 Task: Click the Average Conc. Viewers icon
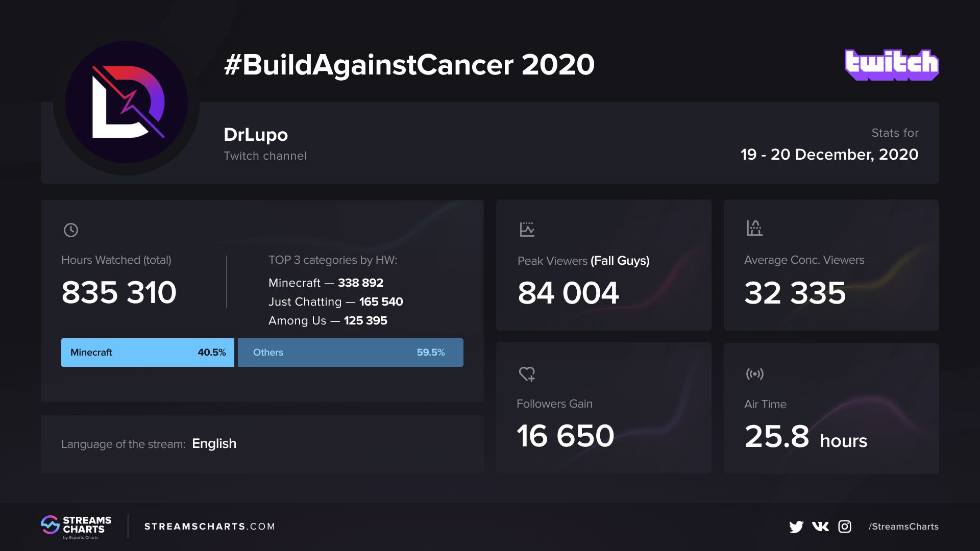tap(754, 228)
